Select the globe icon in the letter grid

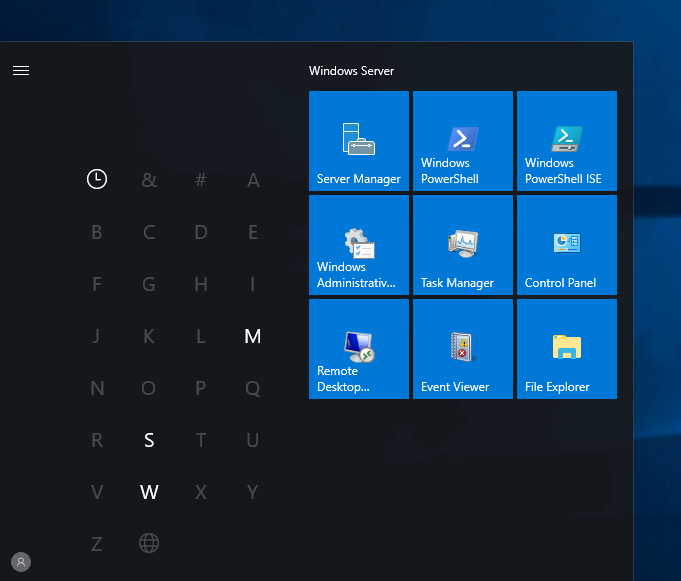(149, 543)
